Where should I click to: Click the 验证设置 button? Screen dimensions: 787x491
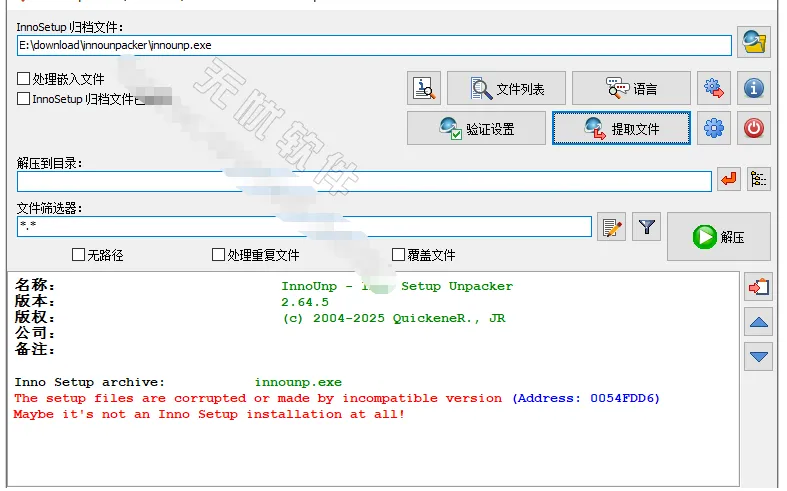(476, 128)
